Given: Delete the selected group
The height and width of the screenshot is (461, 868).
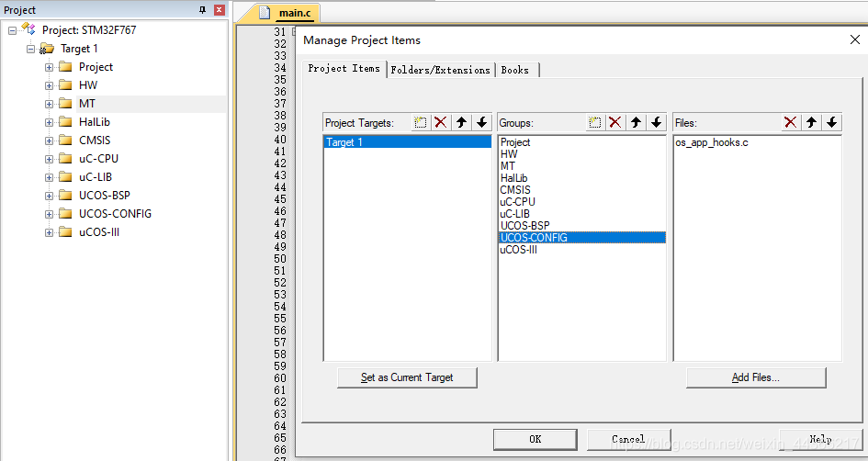Looking at the screenshot, I should 615,122.
